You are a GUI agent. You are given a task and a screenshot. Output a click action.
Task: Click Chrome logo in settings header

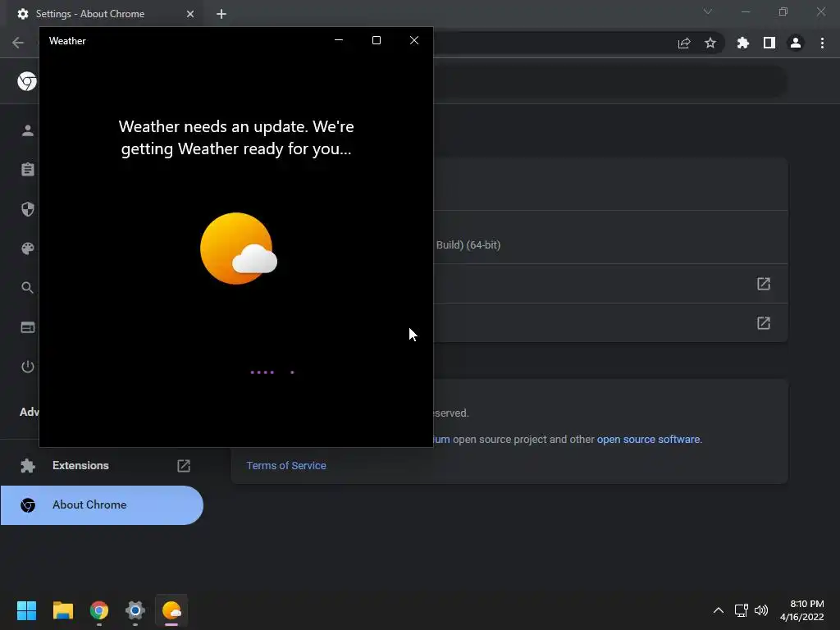click(27, 81)
